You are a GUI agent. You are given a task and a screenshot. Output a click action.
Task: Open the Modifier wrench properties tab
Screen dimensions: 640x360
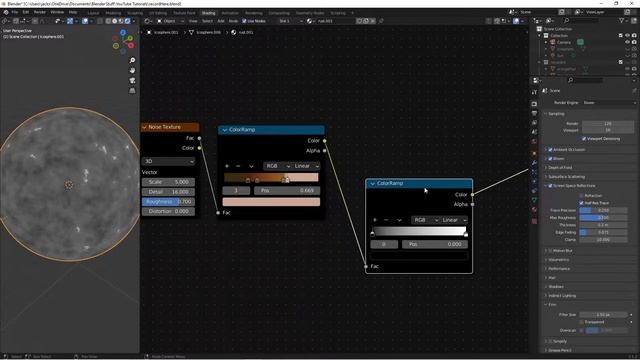click(x=534, y=163)
